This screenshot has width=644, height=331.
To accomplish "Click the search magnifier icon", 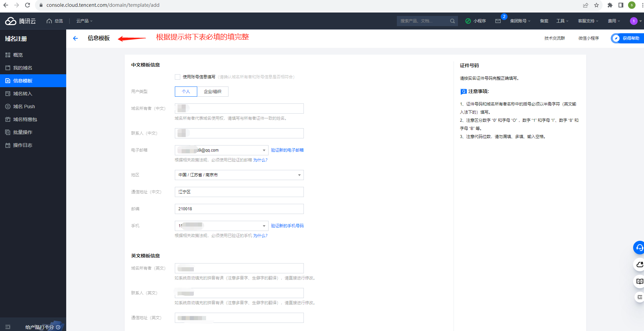I will coord(452,21).
